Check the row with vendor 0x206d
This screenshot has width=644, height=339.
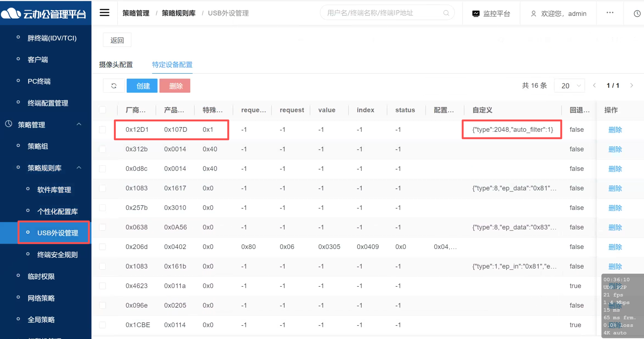(x=102, y=247)
